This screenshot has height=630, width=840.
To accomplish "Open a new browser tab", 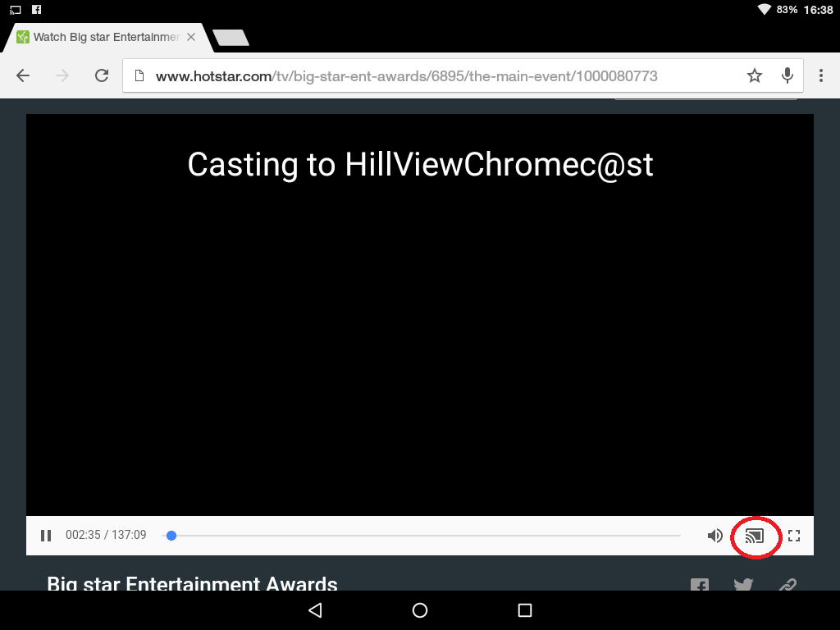I will [231, 38].
